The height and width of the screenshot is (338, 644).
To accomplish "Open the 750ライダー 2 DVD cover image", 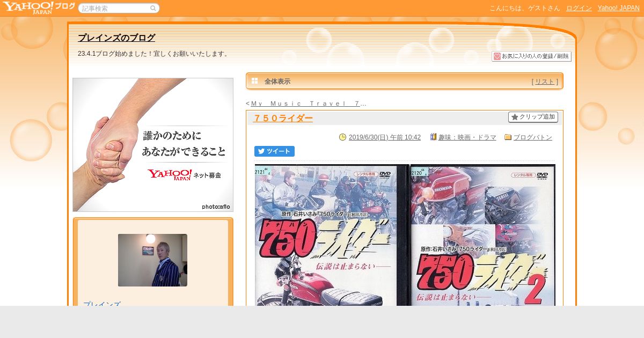I will [x=483, y=235].
